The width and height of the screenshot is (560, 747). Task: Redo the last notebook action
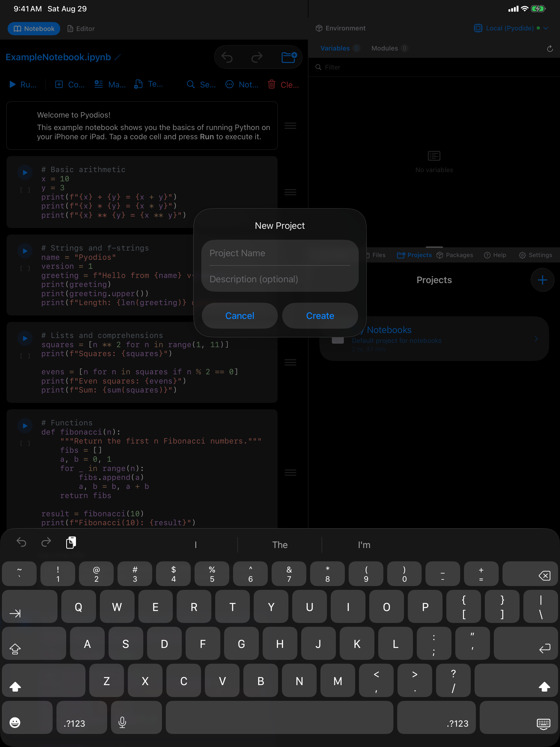257,57
